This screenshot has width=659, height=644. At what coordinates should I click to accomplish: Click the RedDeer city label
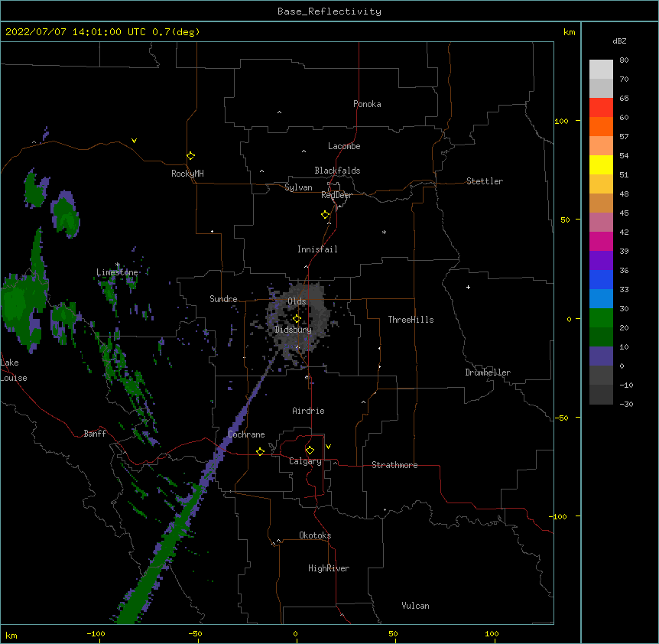pyautogui.click(x=336, y=195)
